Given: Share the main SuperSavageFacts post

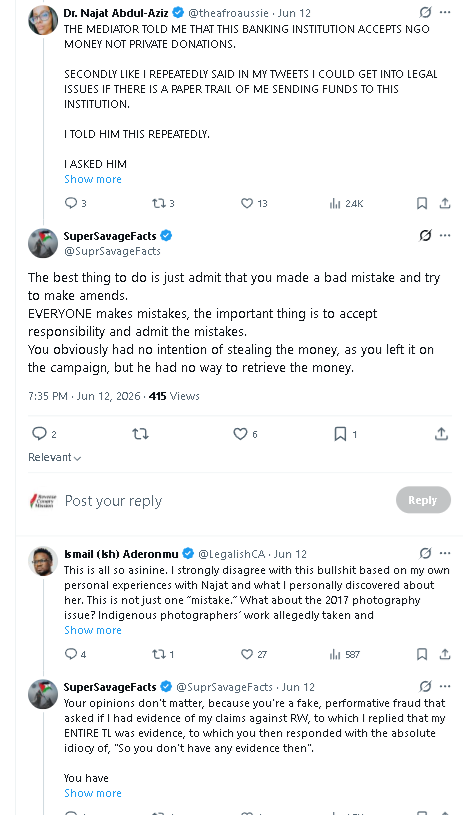Looking at the screenshot, I should coord(441,433).
